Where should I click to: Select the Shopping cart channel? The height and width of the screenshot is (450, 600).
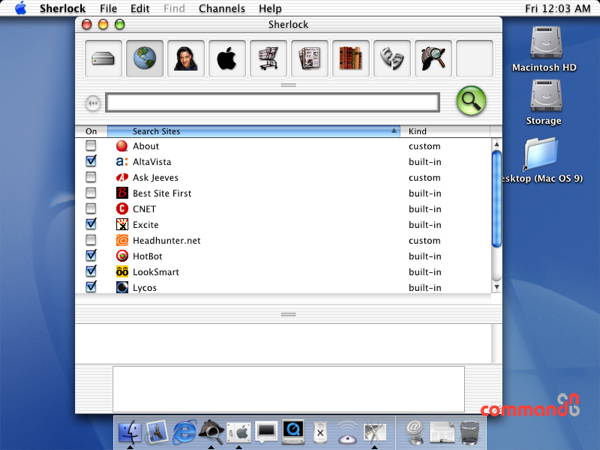(268, 59)
